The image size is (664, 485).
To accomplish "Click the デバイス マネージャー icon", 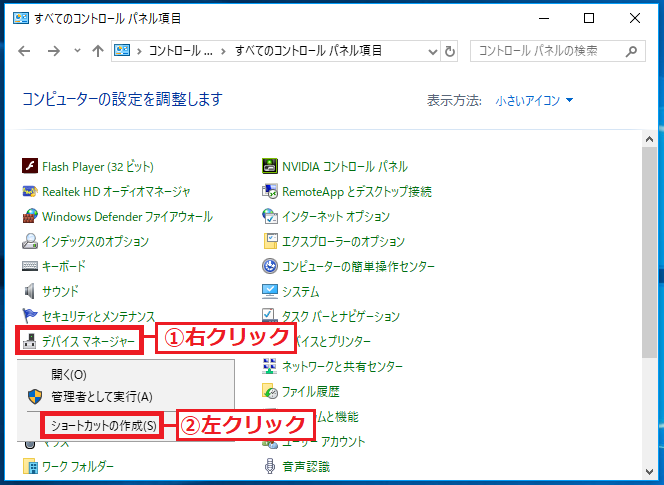I will pyautogui.click(x=30, y=341).
